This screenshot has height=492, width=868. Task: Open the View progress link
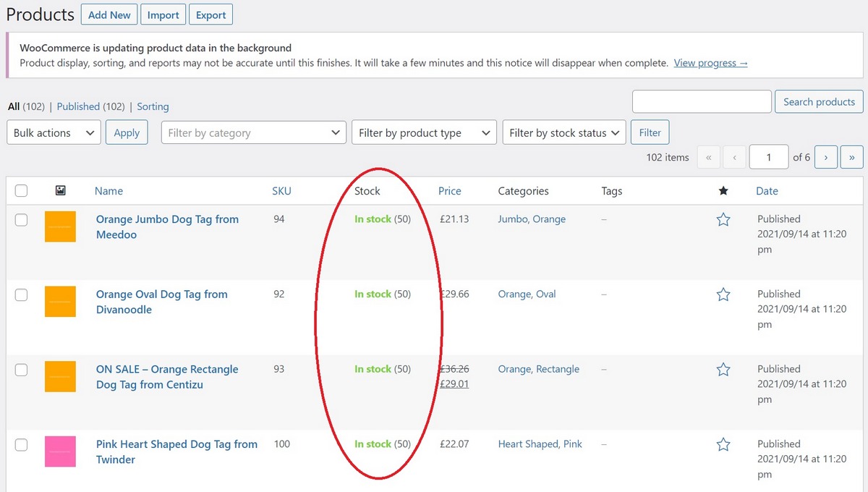pos(710,63)
